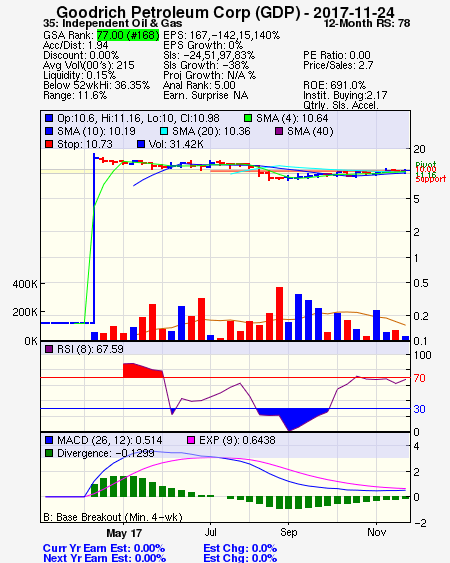Click the red RSI overbought shaded area
The width and height of the screenshot is (450, 563).
(142, 371)
